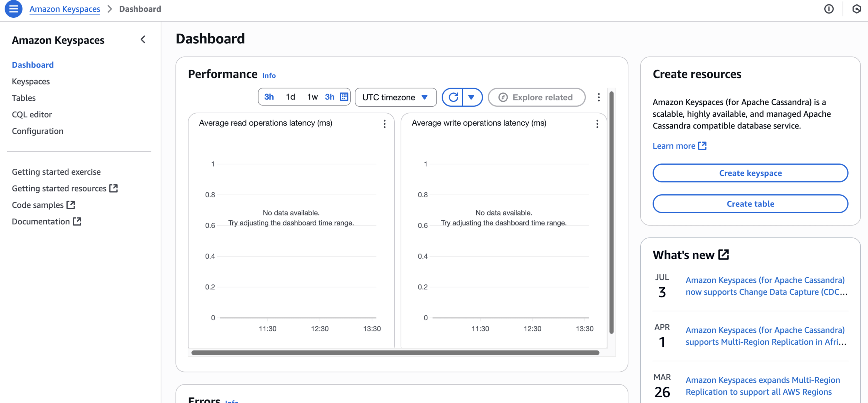This screenshot has height=403, width=868.
Task: Open the custom time range calendar icon
Action: coord(344,97)
